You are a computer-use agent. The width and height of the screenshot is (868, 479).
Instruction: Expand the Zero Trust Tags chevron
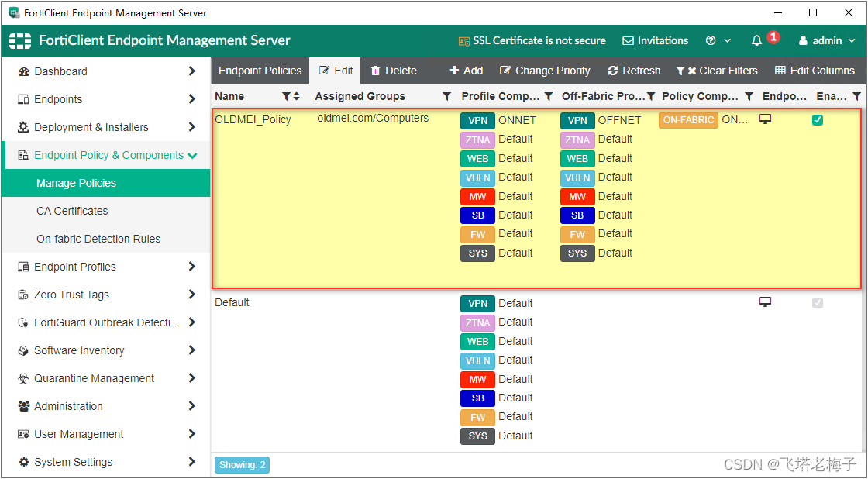coord(191,294)
